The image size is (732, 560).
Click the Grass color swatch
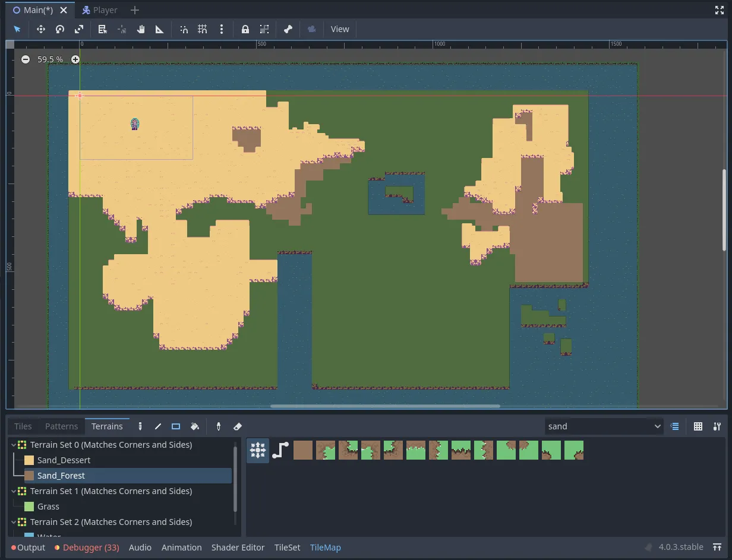[29, 507]
